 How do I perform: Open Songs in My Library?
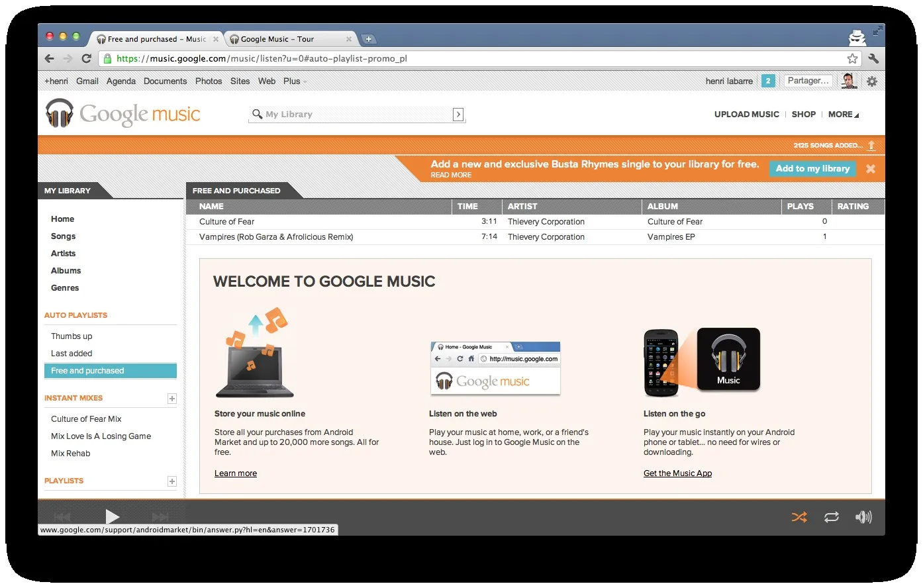[x=63, y=236]
